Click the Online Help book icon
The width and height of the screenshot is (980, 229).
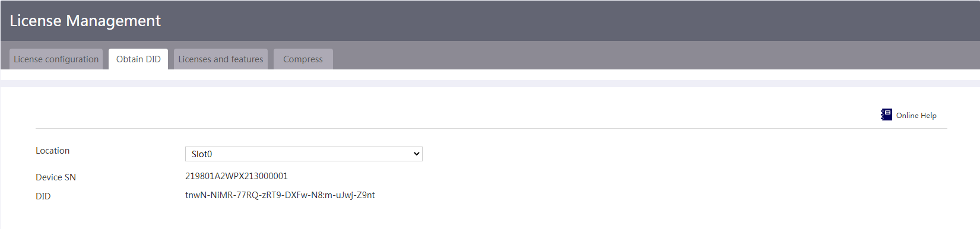point(886,114)
